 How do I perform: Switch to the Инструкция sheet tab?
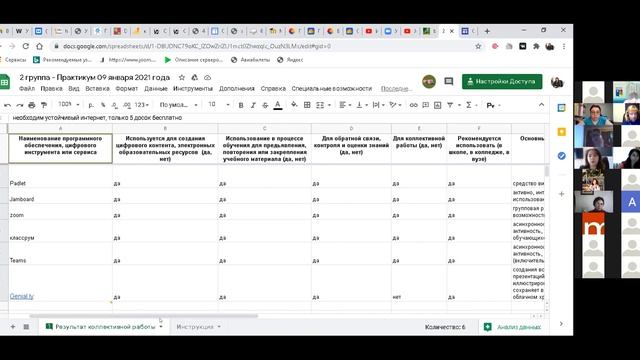point(198,327)
